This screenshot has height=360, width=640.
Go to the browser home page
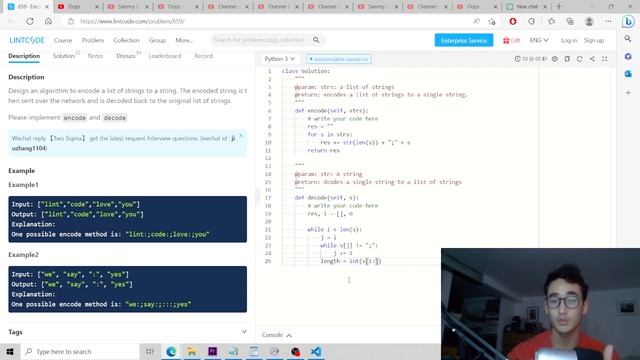(x=48, y=21)
